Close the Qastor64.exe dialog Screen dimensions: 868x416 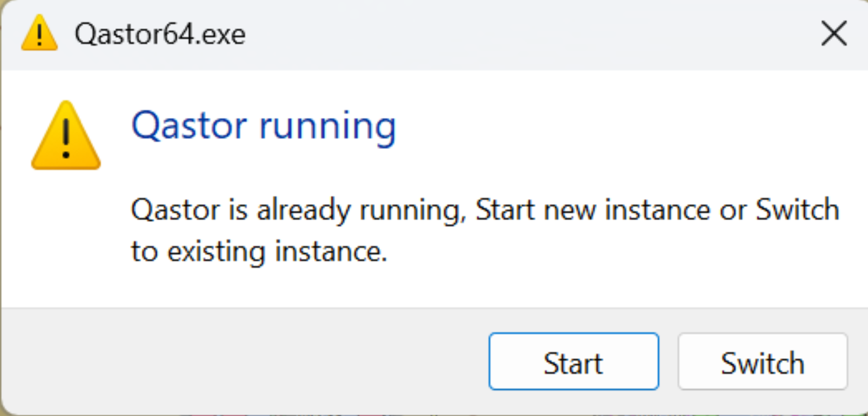click(834, 34)
